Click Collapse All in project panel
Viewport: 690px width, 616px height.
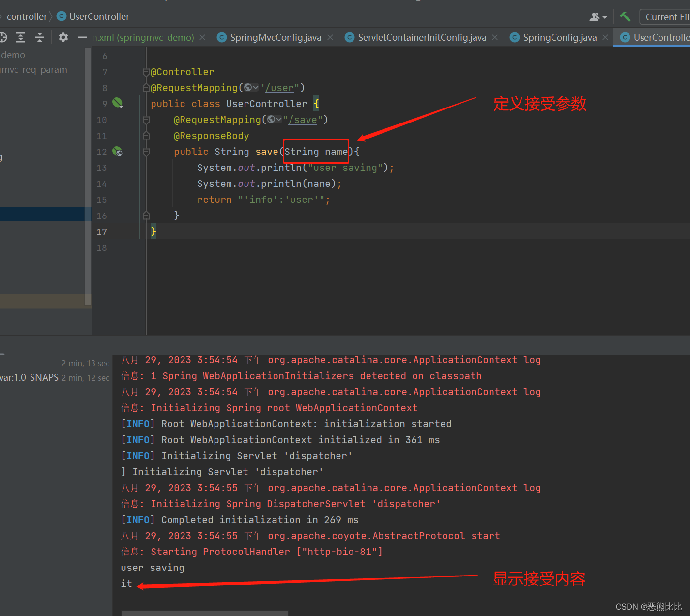click(x=40, y=37)
